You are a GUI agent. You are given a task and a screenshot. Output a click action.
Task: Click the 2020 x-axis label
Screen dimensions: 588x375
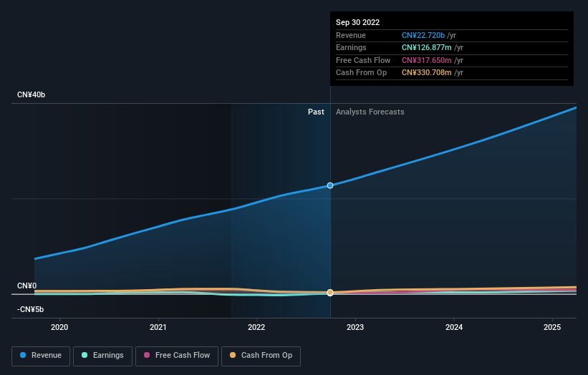pyautogui.click(x=59, y=327)
